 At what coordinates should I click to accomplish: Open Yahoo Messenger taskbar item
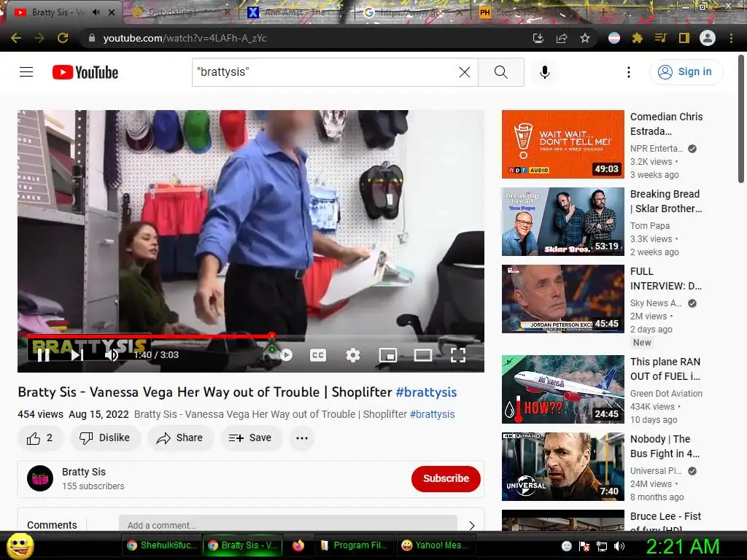coord(436,545)
